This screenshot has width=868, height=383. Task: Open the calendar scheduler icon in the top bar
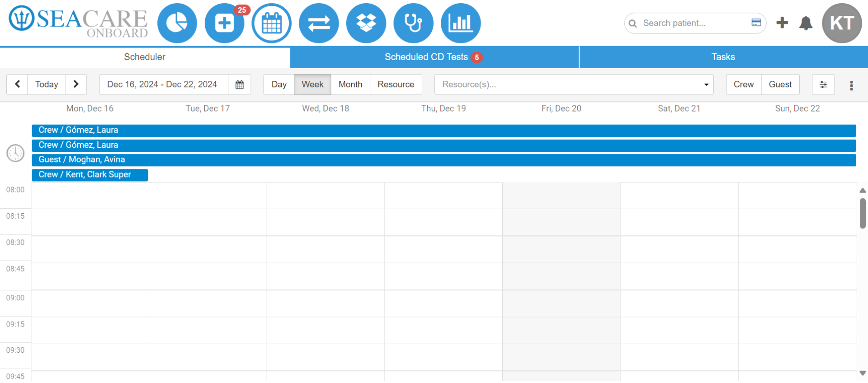click(x=272, y=23)
